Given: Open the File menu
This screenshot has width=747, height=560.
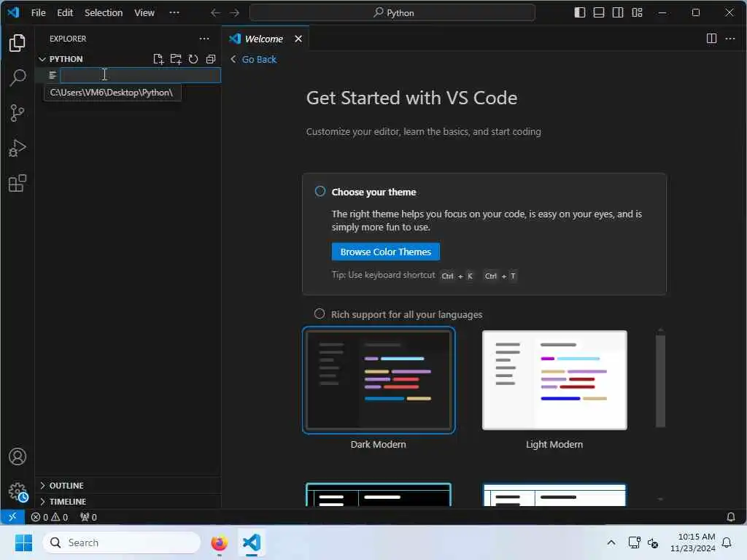Looking at the screenshot, I should tap(38, 13).
